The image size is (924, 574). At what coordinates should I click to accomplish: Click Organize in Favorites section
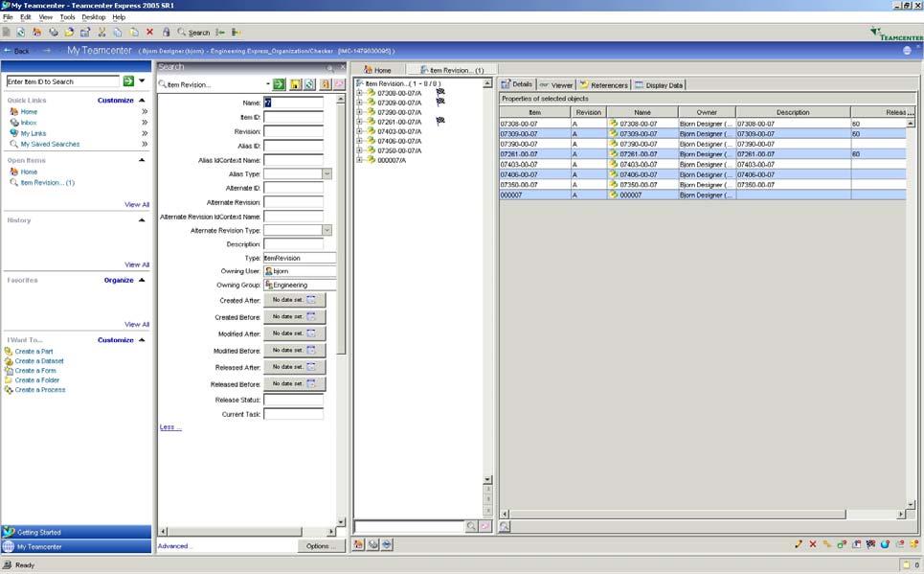pyautogui.click(x=119, y=280)
